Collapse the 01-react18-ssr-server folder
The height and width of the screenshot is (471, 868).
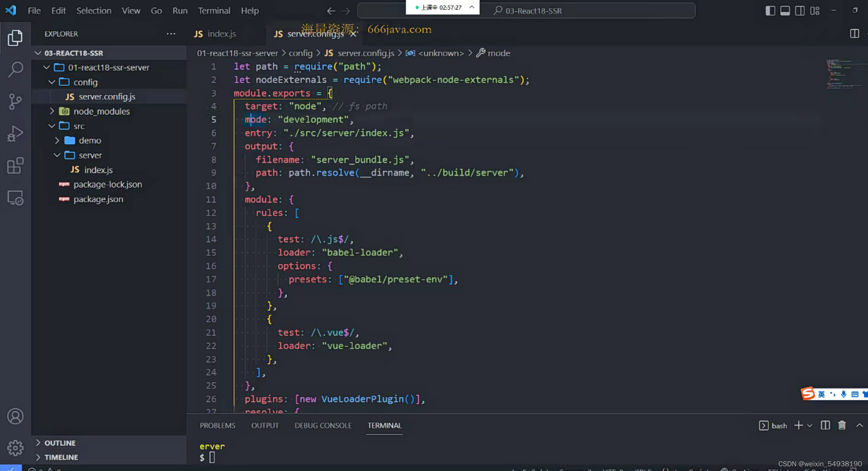47,68
